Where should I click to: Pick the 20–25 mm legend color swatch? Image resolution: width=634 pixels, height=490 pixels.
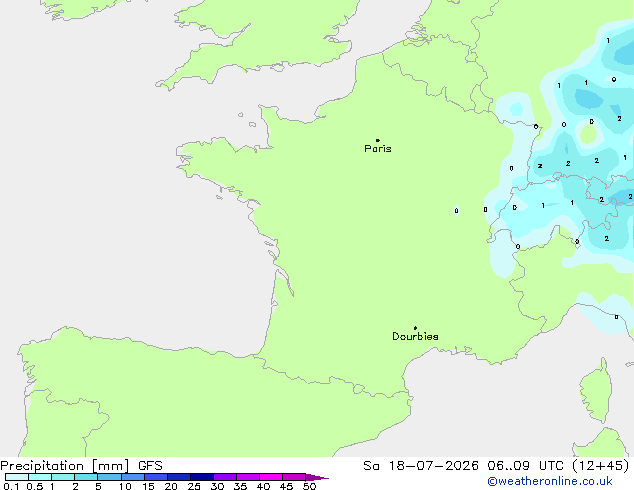[179, 477]
